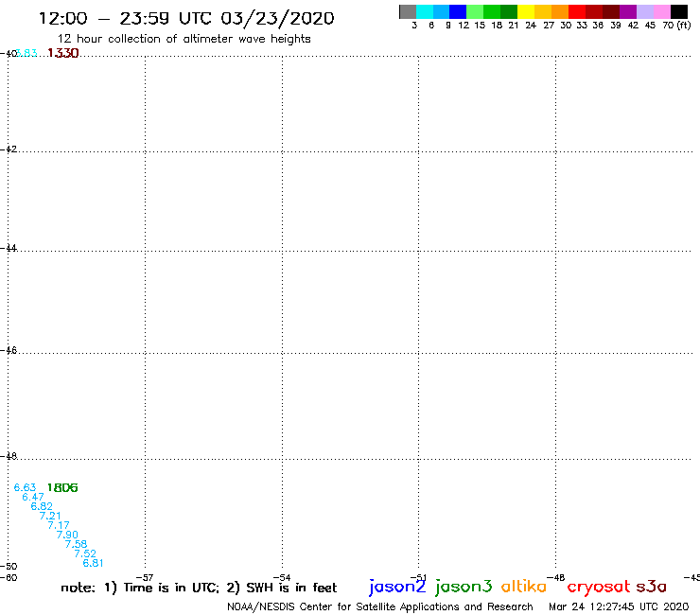Click the -57 longitude axis label
The height and width of the screenshot is (615, 700).
tap(145, 577)
